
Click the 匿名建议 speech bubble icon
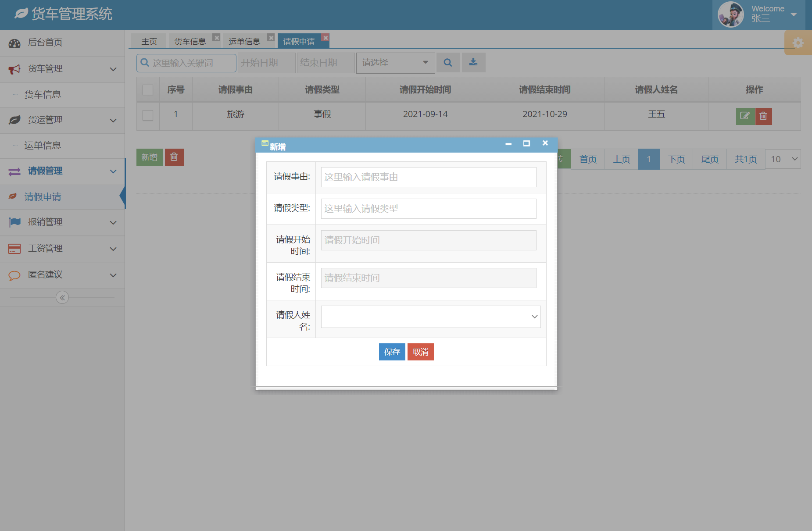pyautogui.click(x=14, y=275)
